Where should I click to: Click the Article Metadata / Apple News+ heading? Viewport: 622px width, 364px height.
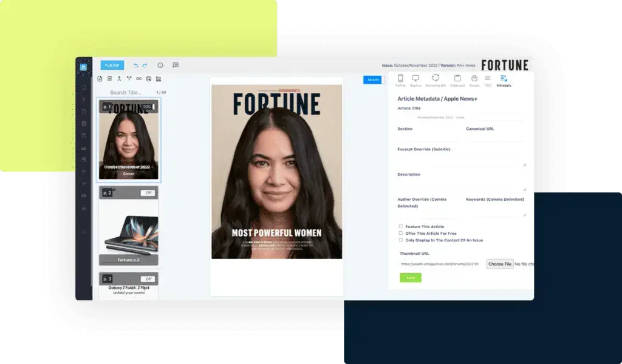pos(437,99)
